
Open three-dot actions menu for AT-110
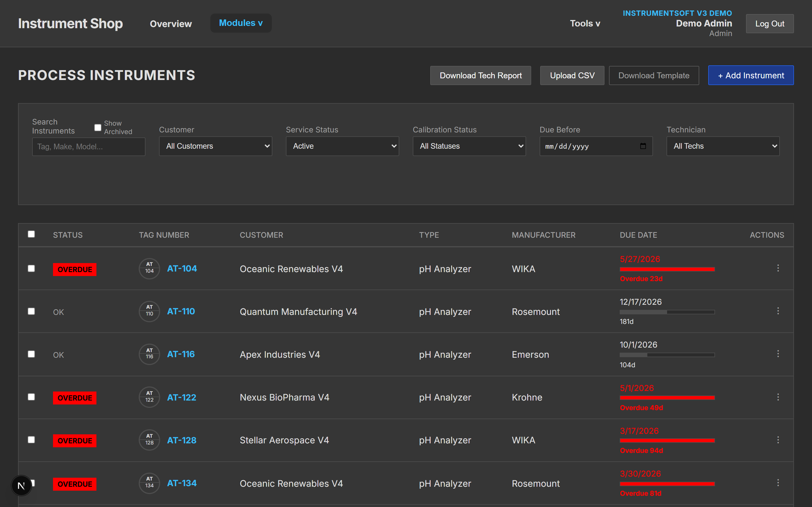778,311
